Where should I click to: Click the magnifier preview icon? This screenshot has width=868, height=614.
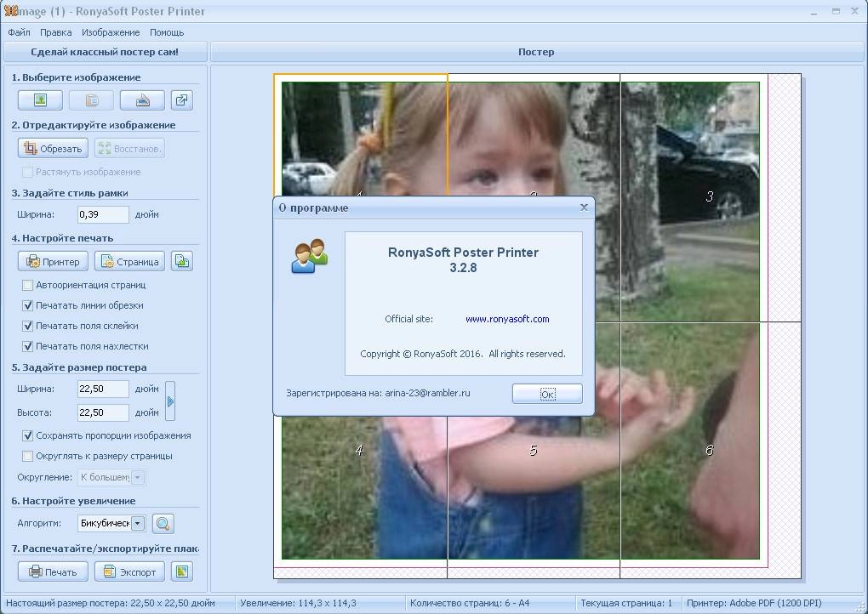(x=163, y=523)
